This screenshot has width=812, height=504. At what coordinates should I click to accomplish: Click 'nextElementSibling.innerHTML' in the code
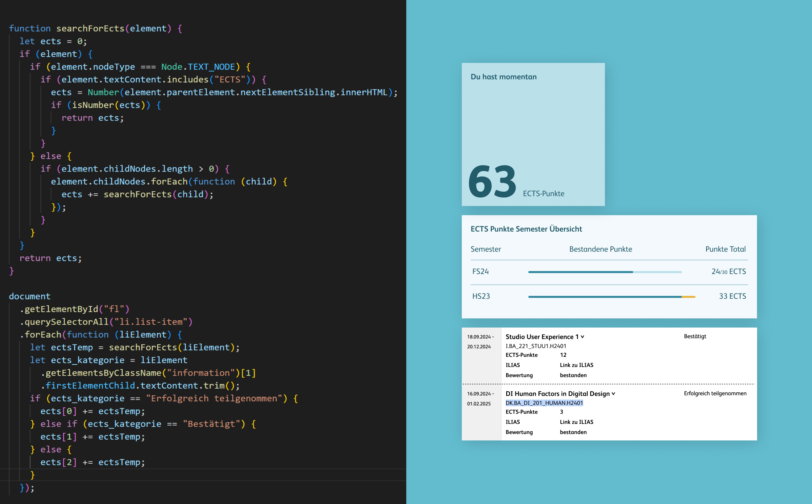pyautogui.click(x=314, y=92)
